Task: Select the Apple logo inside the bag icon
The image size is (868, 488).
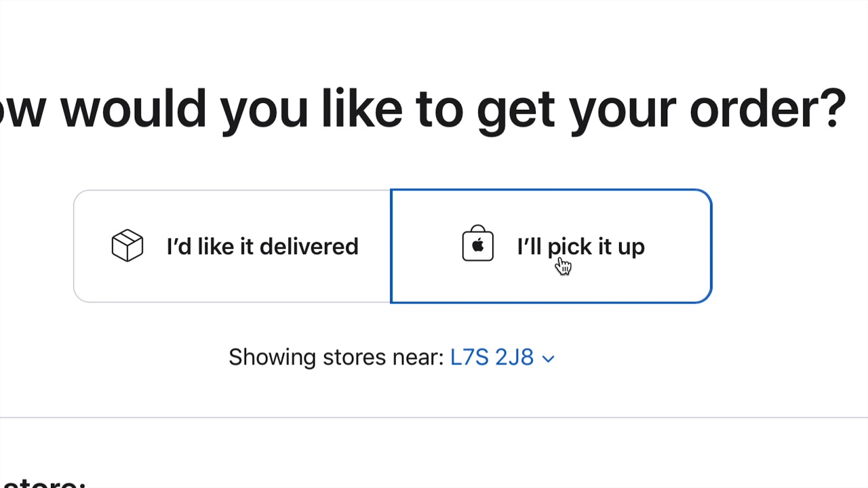Action: [x=478, y=246]
